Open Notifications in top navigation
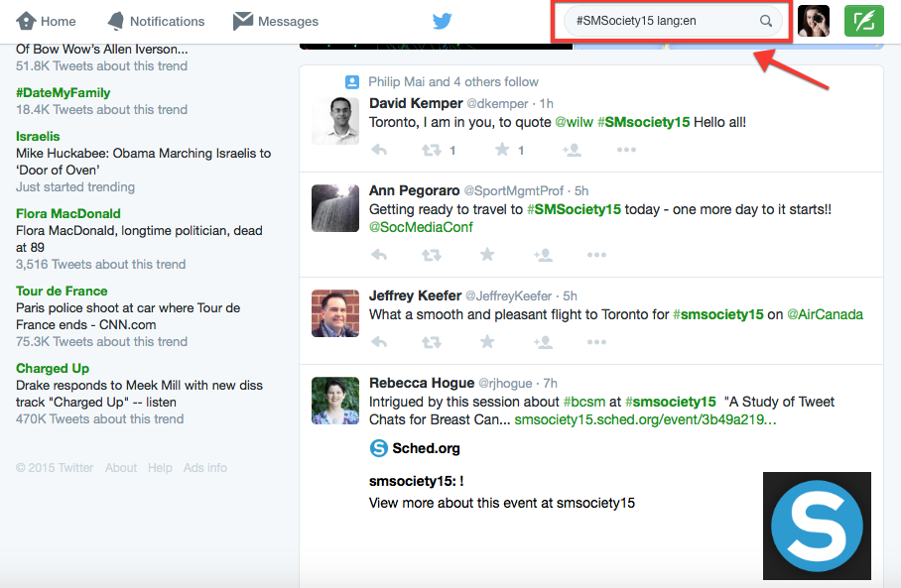Viewport: 901px width, 588px height. 156,21
